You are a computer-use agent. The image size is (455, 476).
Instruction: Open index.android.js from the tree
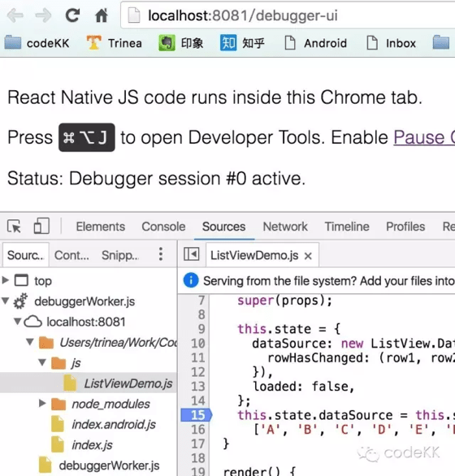pyautogui.click(x=114, y=424)
